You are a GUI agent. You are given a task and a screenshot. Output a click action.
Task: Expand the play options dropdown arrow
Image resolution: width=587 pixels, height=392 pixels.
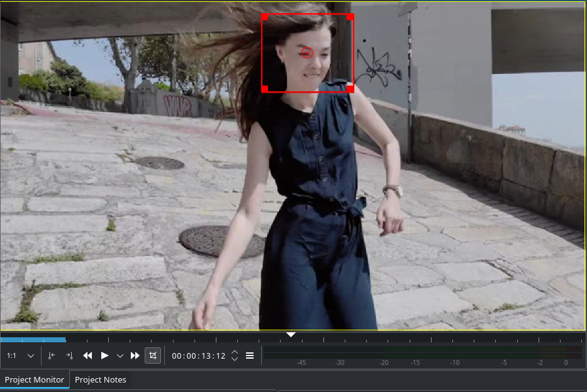pos(120,356)
